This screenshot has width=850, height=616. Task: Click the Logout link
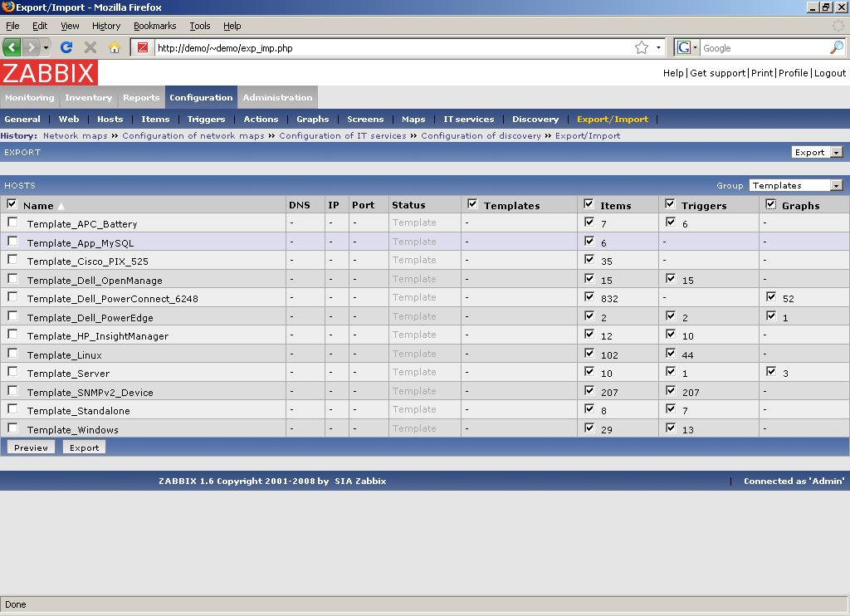pyautogui.click(x=830, y=73)
